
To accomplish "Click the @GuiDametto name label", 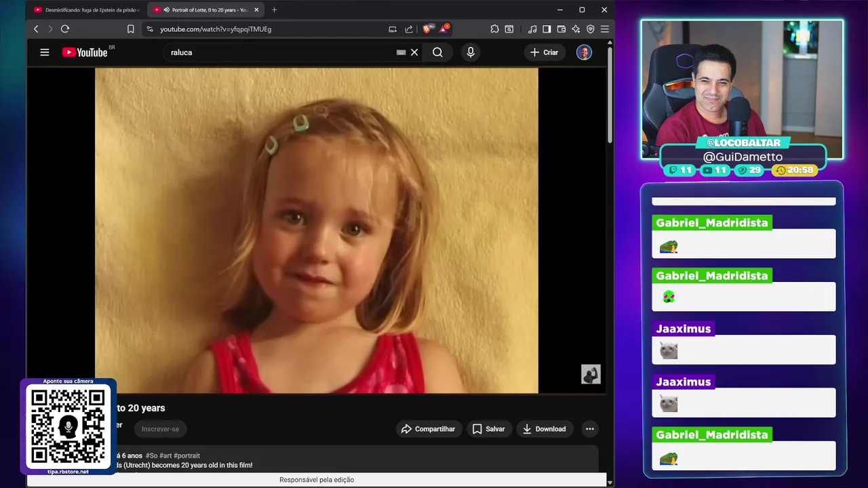I will 743,157.
